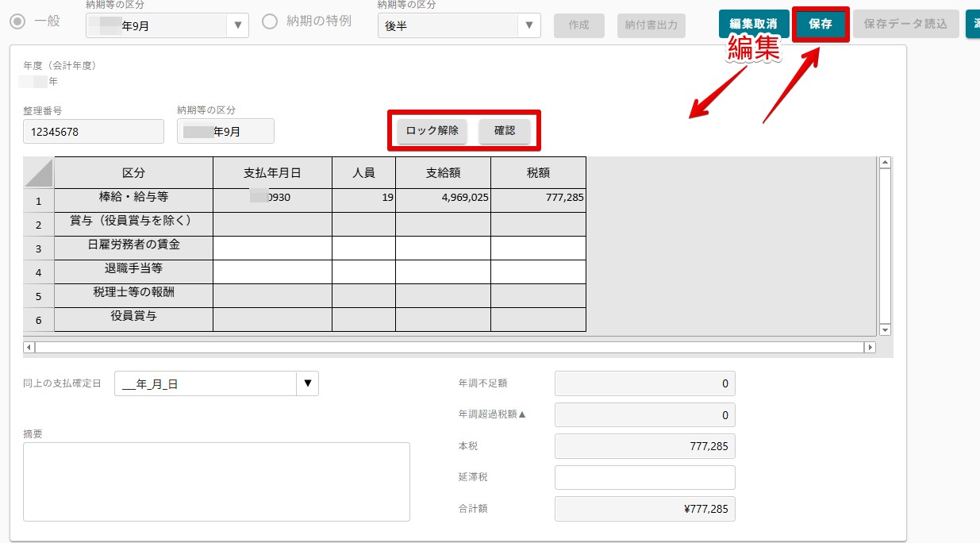Click the 本税 field showing 777,285
The height and width of the screenshot is (543, 980).
pyautogui.click(x=644, y=446)
